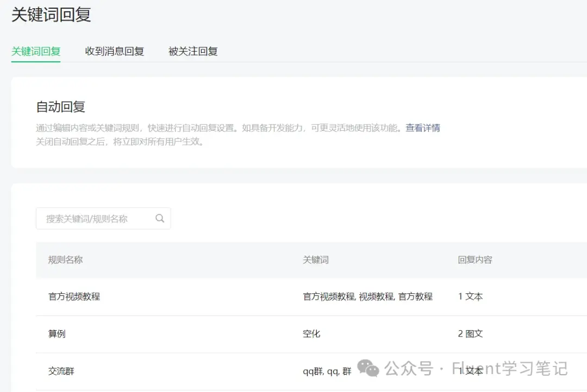
Task: Click the 2 图文 reply content
Action: [x=470, y=334]
